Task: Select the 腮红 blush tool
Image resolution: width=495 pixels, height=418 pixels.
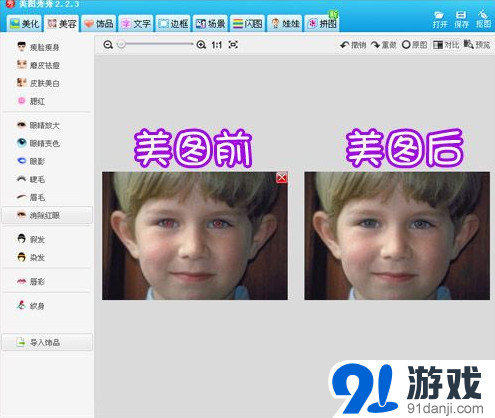Action: (x=31, y=101)
